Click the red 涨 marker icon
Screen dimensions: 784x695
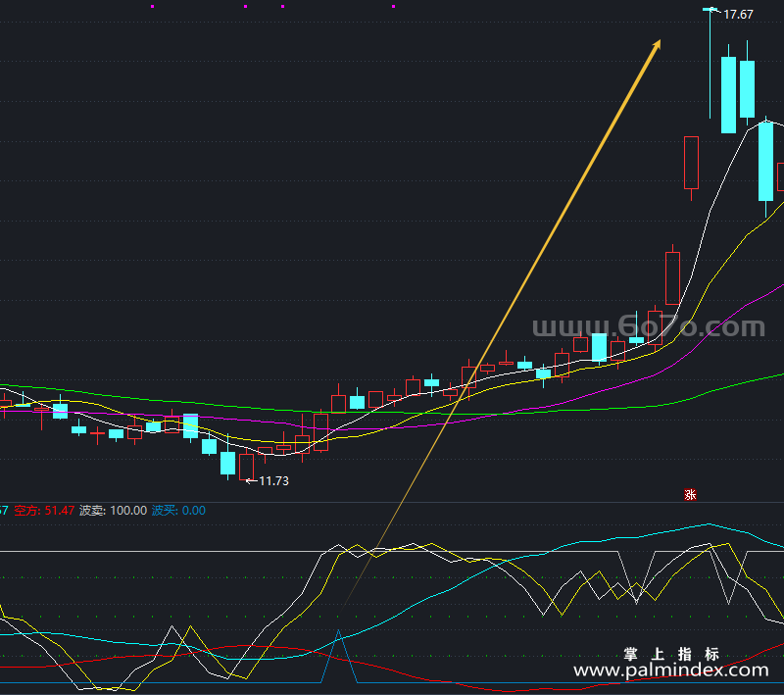(690, 494)
